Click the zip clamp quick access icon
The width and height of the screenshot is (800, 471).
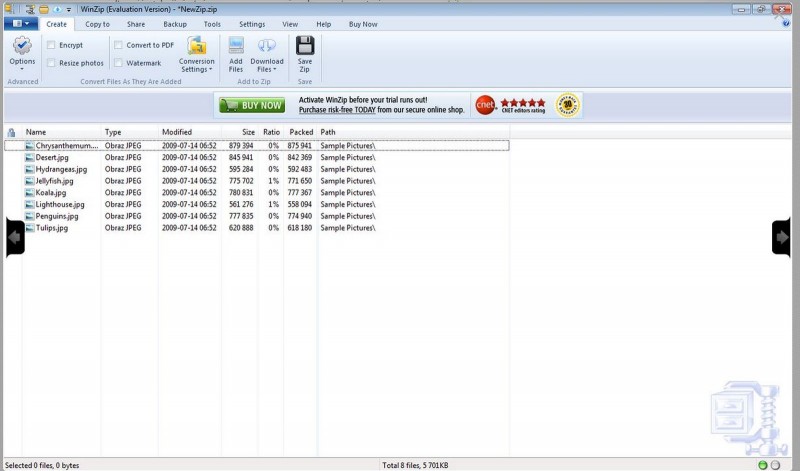(31, 9)
